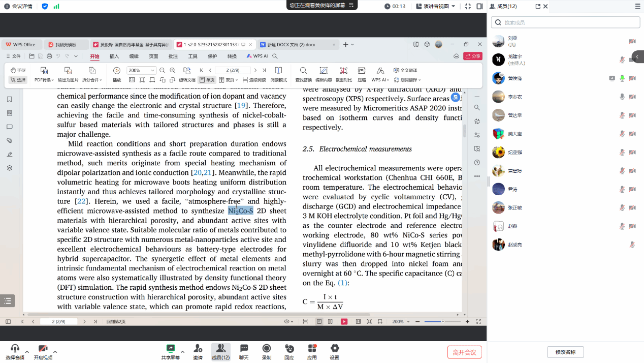
Task: Toggle 开启视频 camera on
Action: (43, 351)
